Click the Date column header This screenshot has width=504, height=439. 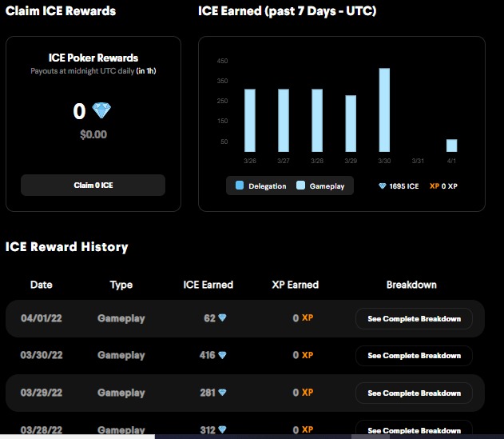(42, 285)
